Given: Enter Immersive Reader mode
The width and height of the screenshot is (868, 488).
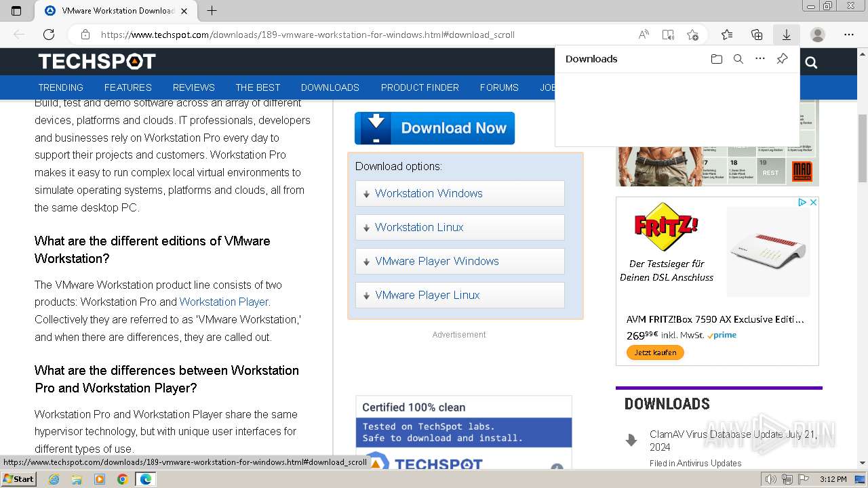Looking at the screenshot, I should coord(668,35).
